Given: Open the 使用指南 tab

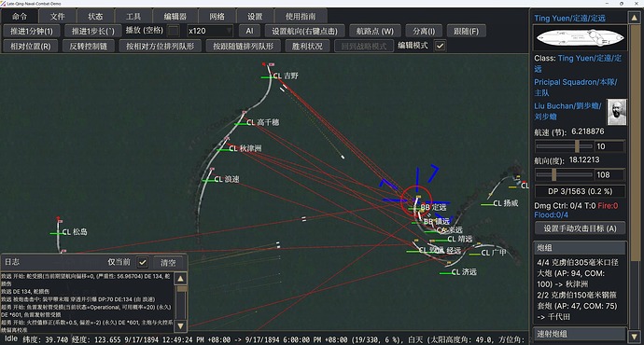Looking at the screenshot, I should point(301,17).
